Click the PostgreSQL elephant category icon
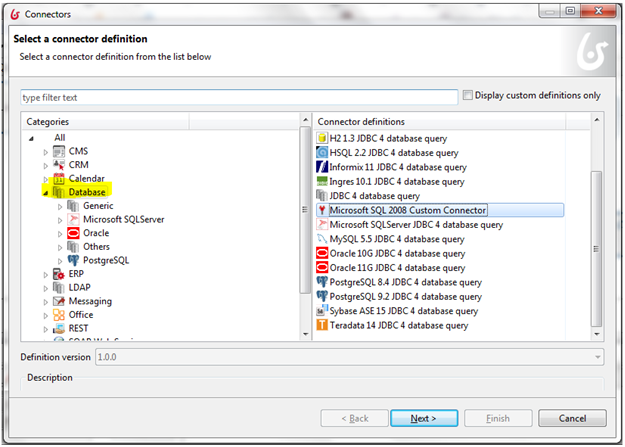 point(73,260)
